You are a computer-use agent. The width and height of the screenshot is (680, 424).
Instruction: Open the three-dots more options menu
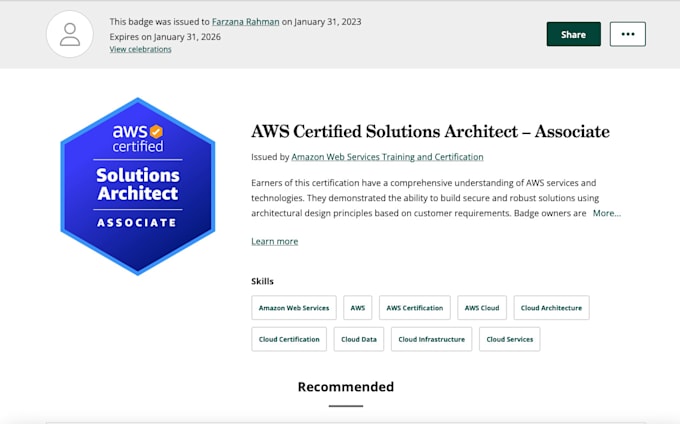tap(627, 34)
